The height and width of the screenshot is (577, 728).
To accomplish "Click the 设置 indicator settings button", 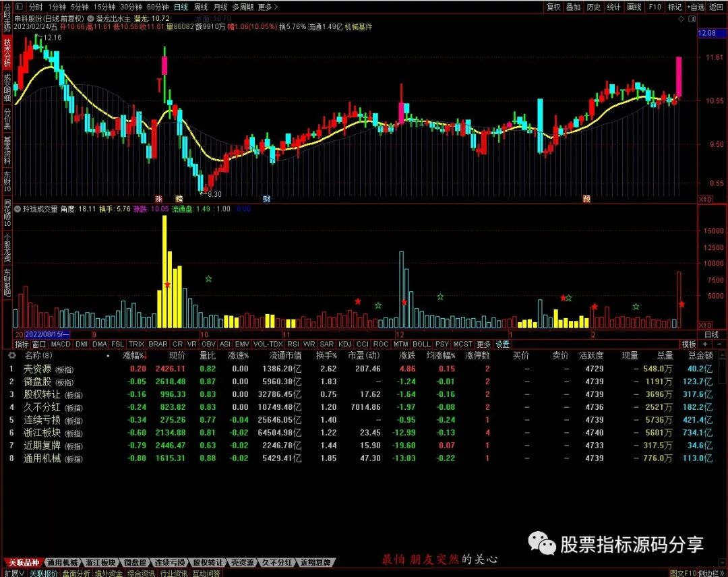I will point(502,344).
